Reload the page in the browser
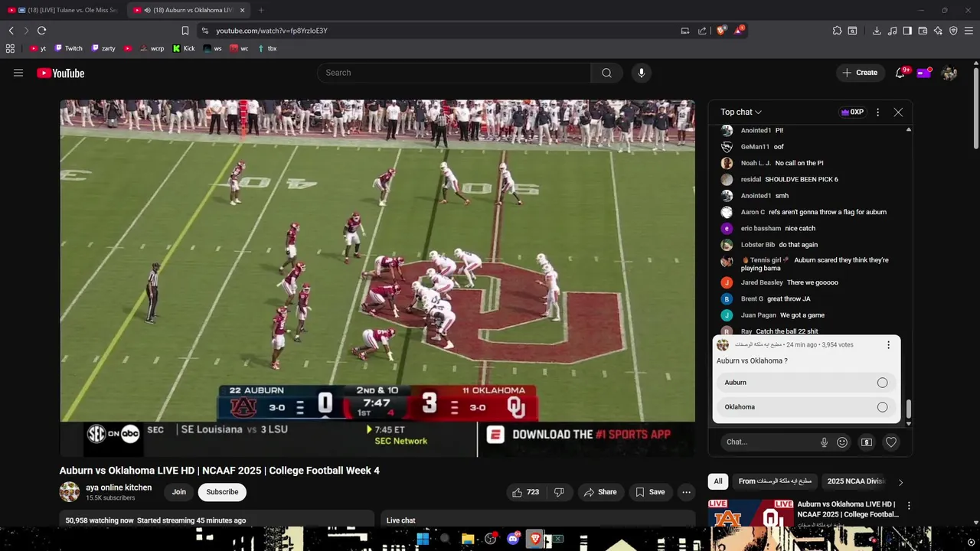This screenshot has width=980, height=551. (41, 31)
